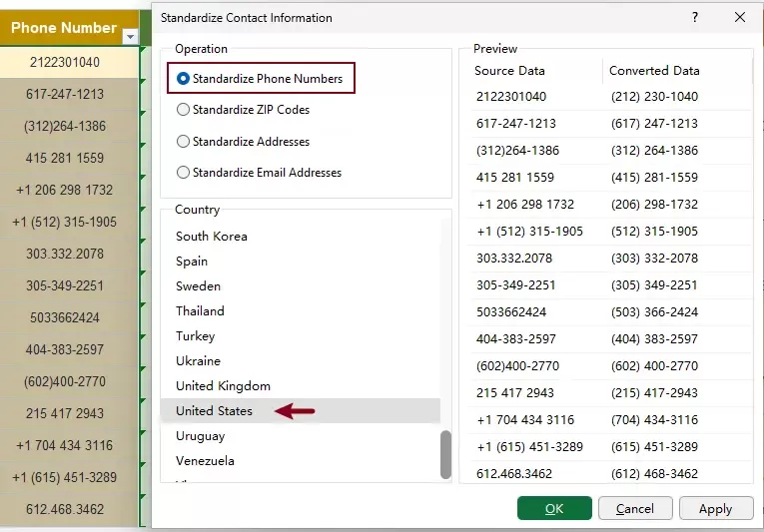Select spreadsheet cell 404-383-2597

coord(69,349)
